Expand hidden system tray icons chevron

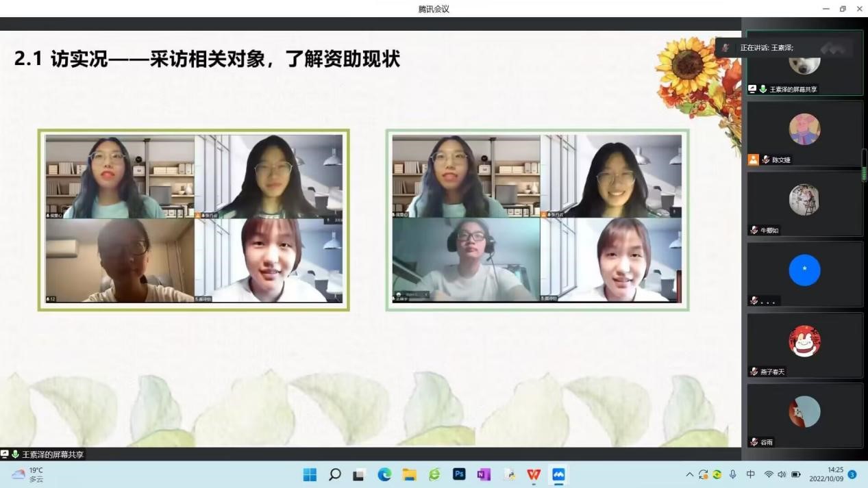tap(689, 474)
